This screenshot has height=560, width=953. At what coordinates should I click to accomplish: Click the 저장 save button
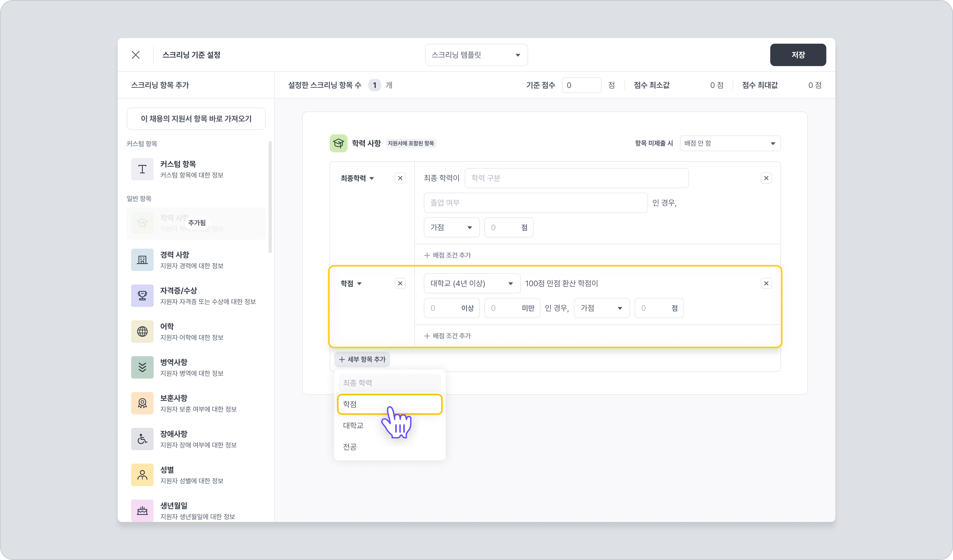coord(798,55)
